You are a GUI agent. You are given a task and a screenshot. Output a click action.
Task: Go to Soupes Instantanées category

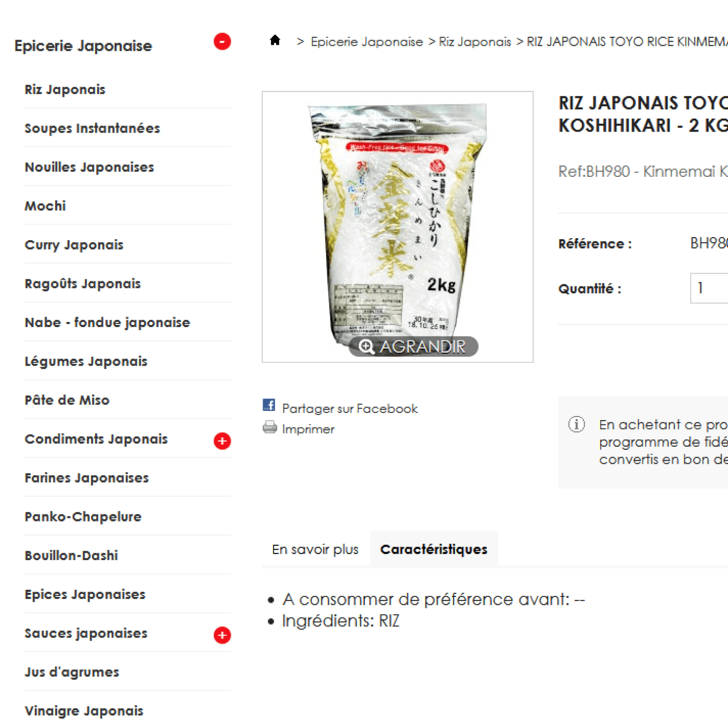pos(92,128)
